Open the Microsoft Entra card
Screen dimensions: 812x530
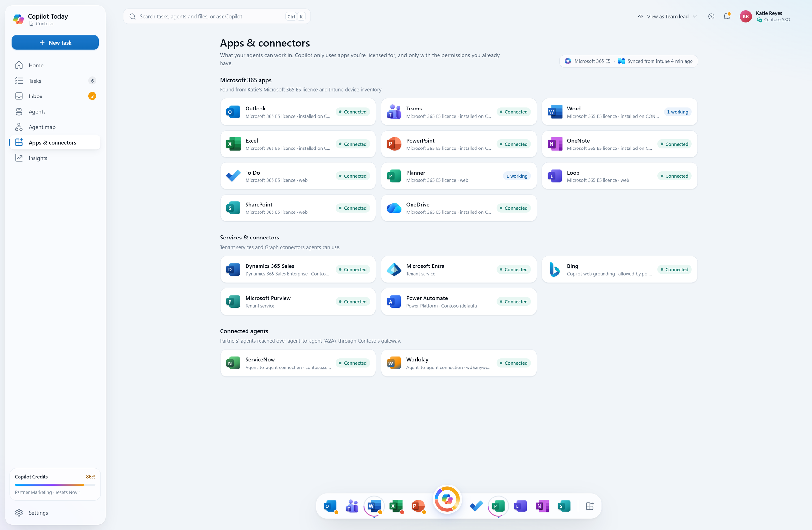click(459, 270)
